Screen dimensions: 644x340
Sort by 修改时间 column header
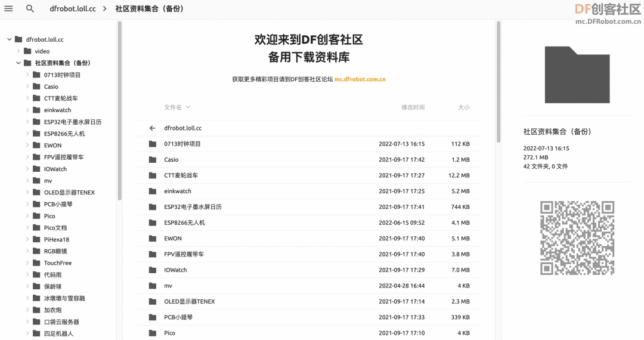tap(413, 107)
